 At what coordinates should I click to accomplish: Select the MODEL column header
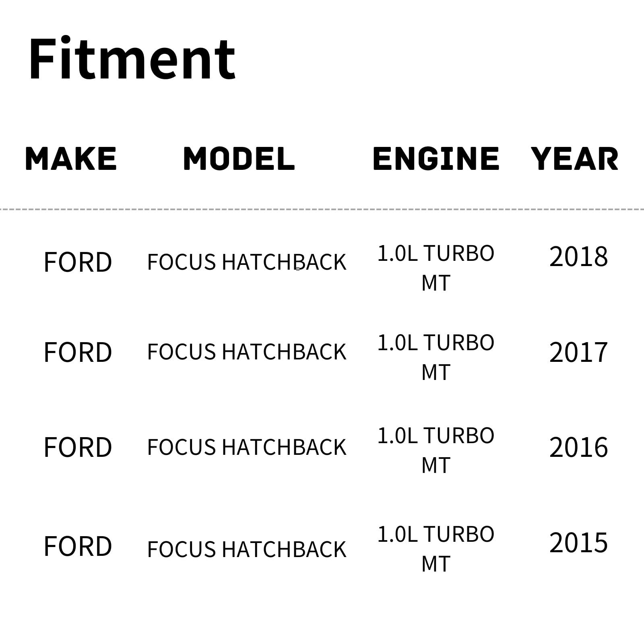pos(239,159)
